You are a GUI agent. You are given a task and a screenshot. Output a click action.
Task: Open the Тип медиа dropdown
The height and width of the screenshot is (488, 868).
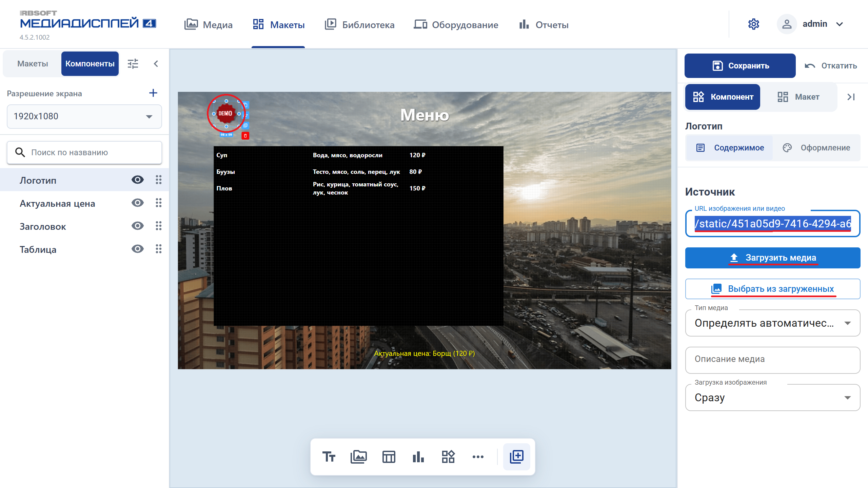pyautogui.click(x=772, y=323)
